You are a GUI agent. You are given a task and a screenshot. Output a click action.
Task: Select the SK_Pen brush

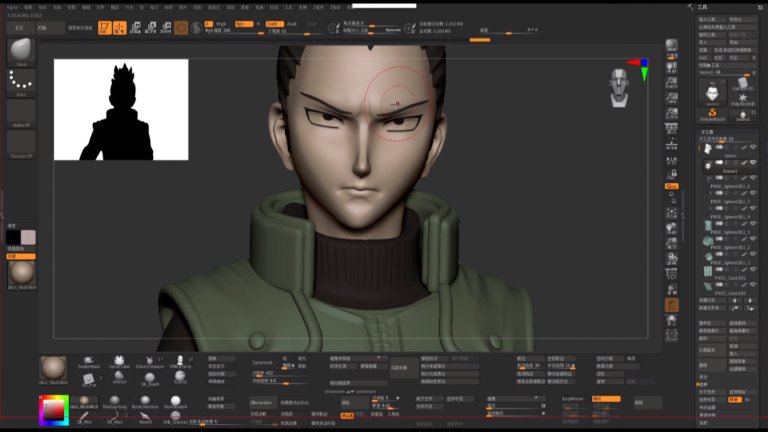[84, 418]
